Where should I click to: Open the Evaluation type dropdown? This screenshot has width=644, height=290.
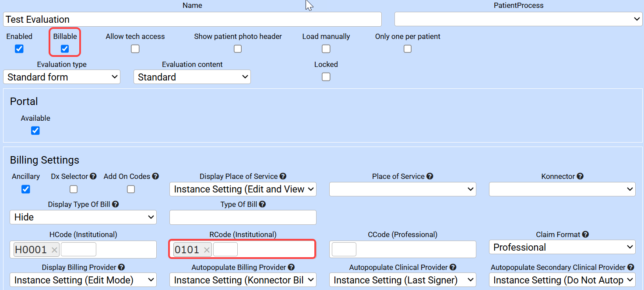coord(62,77)
